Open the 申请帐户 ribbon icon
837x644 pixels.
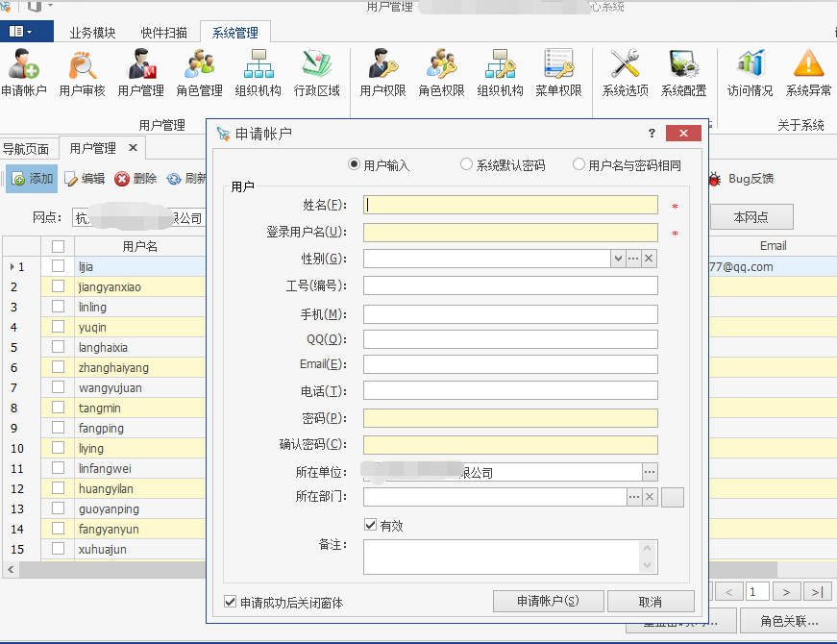(23, 73)
